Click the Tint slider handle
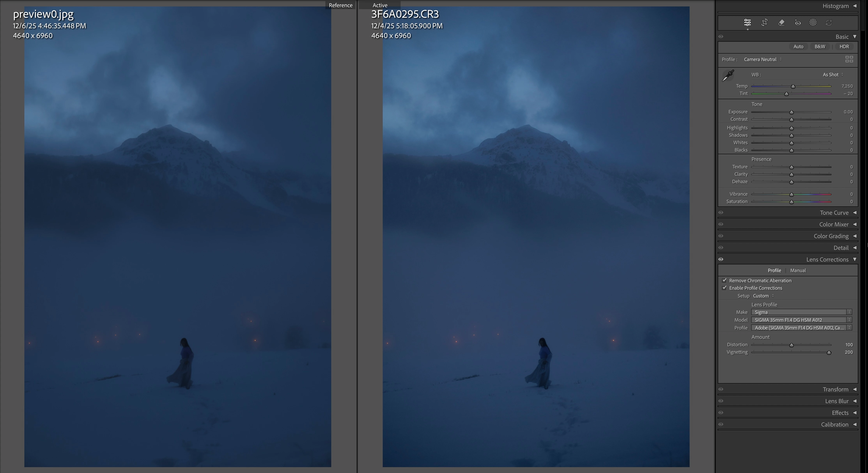The height and width of the screenshot is (473, 868). (x=786, y=94)
